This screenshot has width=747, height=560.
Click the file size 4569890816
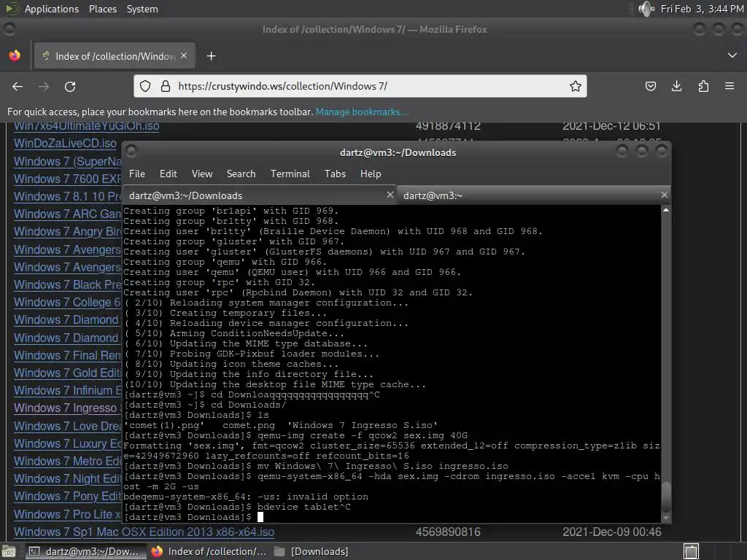pos(448,532)
